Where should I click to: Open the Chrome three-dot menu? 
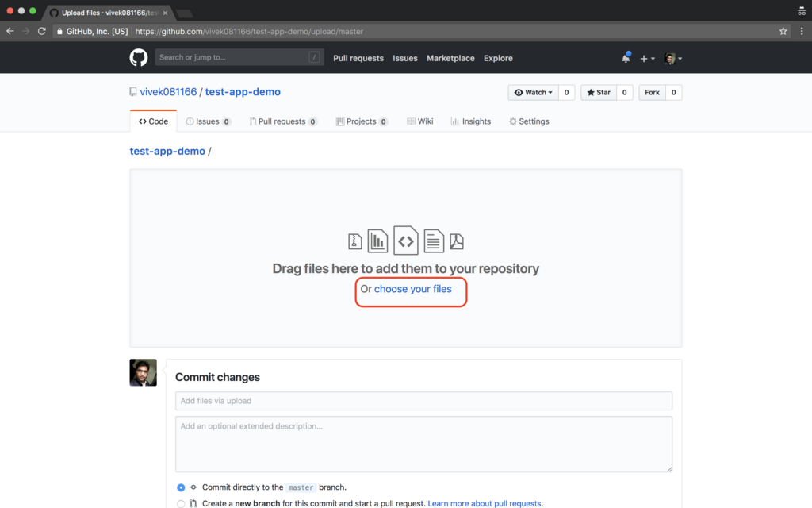[802, 31]
